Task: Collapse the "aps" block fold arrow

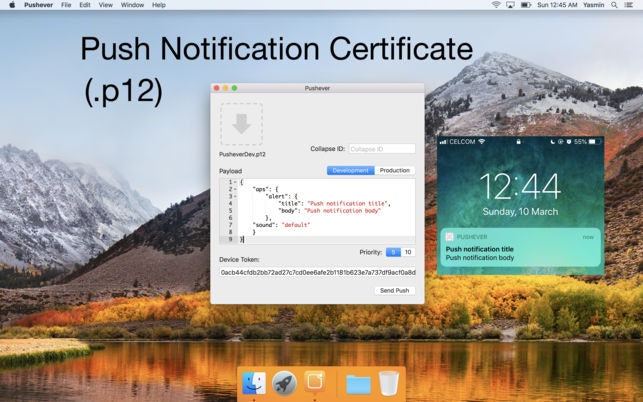Action: (x=235, y=189)
